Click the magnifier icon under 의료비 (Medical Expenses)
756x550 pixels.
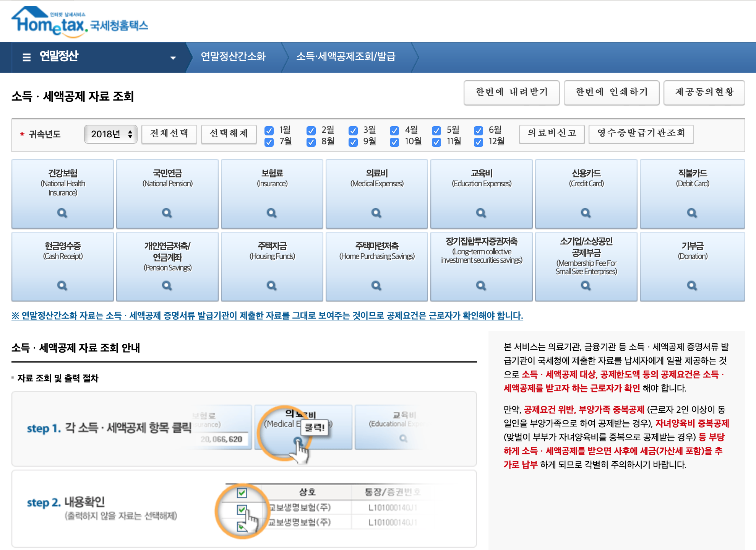[376, 213]
